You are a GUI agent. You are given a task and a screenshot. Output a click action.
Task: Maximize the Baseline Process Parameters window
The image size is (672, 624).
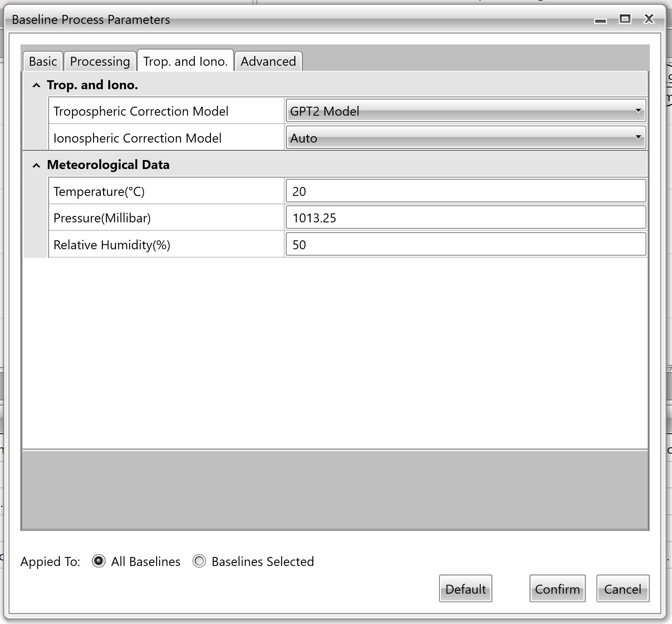(625, 19)
